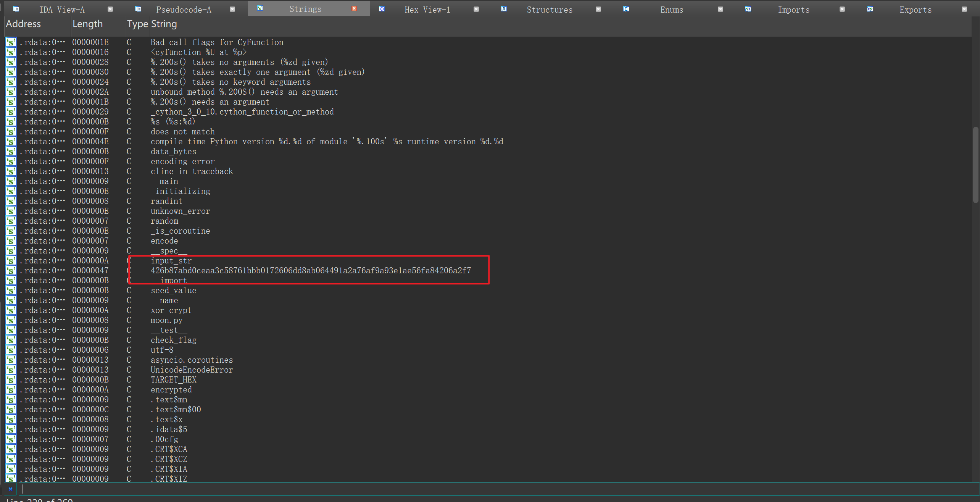Click the filter input field at bottom
This screenshot has height=502, width=980.
point(496,489)
